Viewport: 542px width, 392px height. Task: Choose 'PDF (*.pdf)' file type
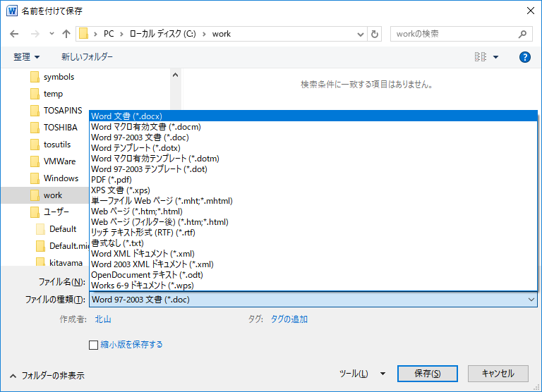(x=313, y=180)
